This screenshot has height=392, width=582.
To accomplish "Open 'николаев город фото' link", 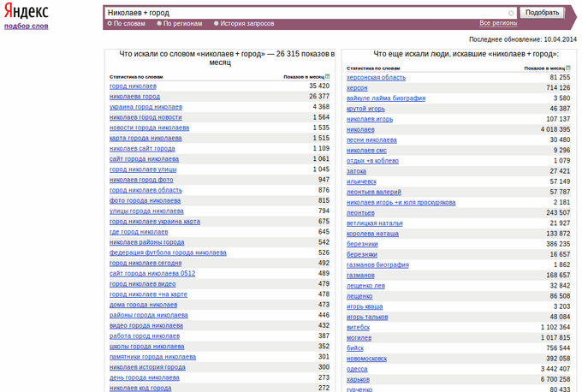I will [141, 180].
